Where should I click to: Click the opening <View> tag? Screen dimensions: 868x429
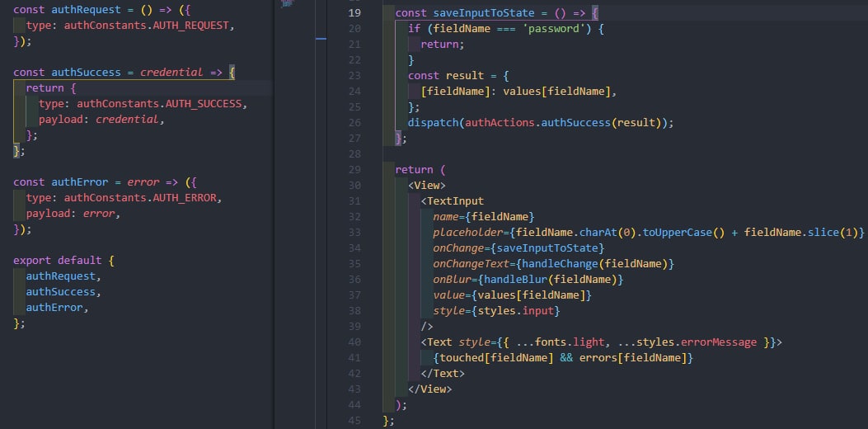pos(427,185)
